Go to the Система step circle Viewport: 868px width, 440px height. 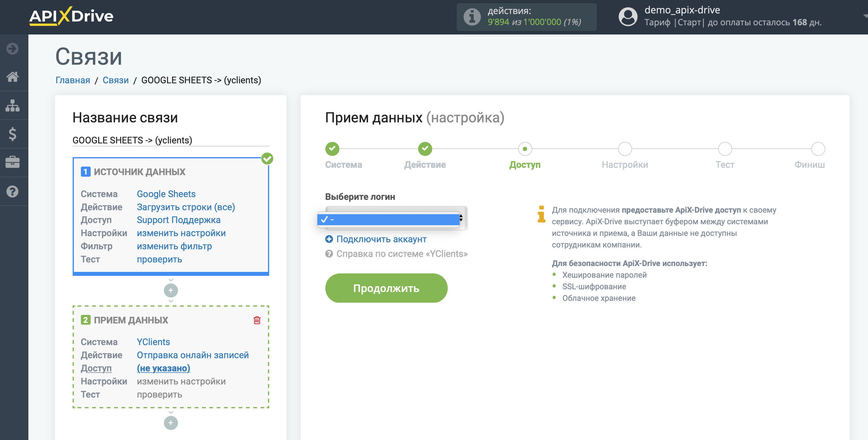click(x=332, y=149)
